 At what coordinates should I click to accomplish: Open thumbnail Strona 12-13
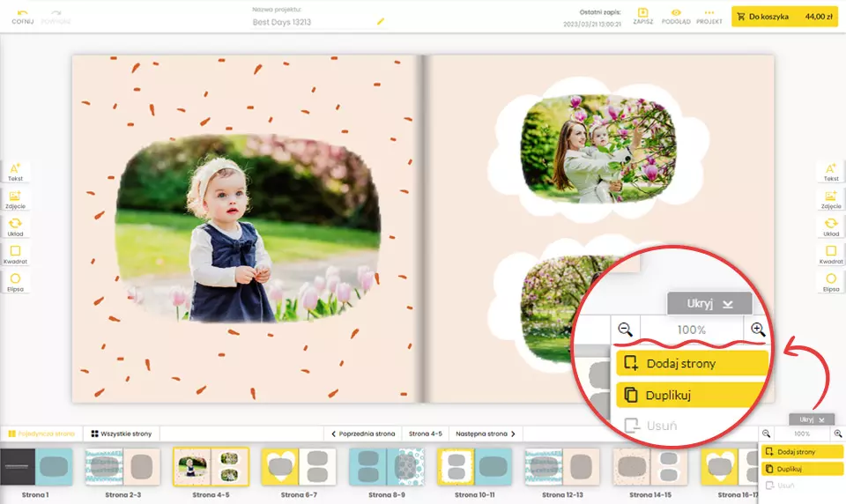click(x=563, y=467)
